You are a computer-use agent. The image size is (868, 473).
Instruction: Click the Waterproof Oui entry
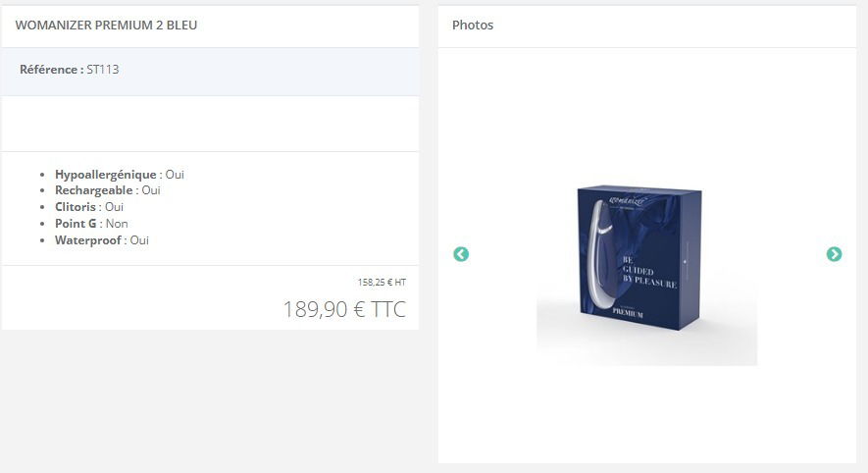pyautogui.click(x=101, y=239)
